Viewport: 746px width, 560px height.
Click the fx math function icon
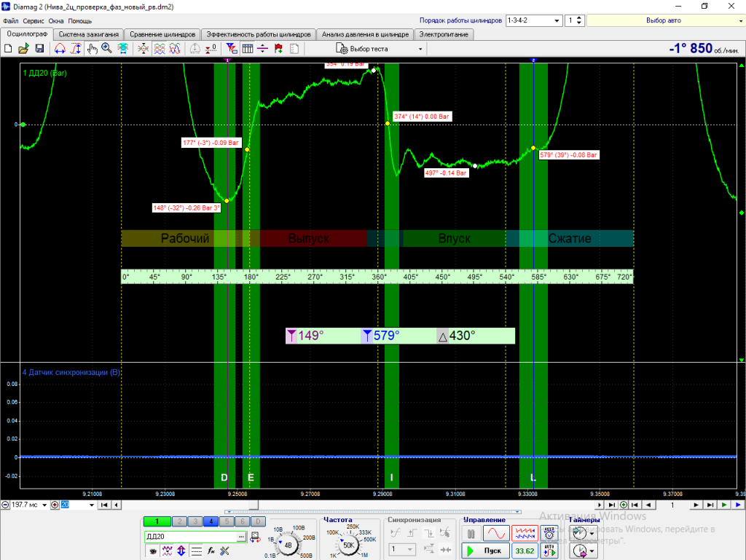coord(211,551)
